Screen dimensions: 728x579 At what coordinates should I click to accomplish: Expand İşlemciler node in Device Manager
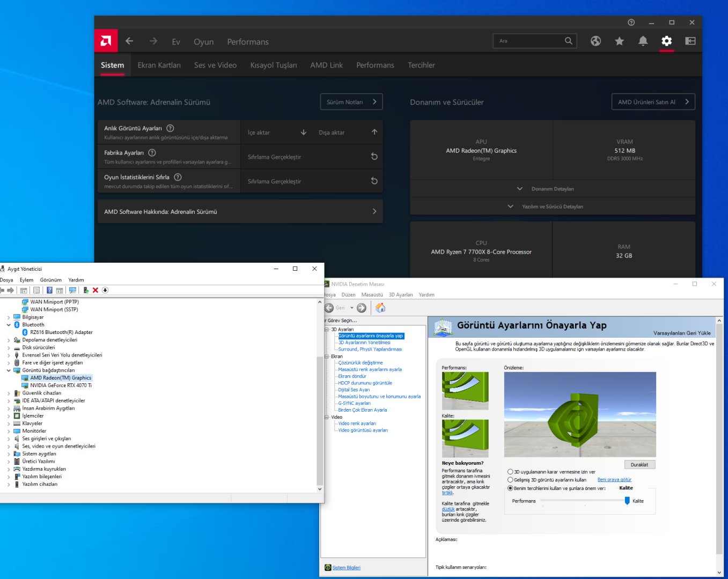tap(9, 416)
